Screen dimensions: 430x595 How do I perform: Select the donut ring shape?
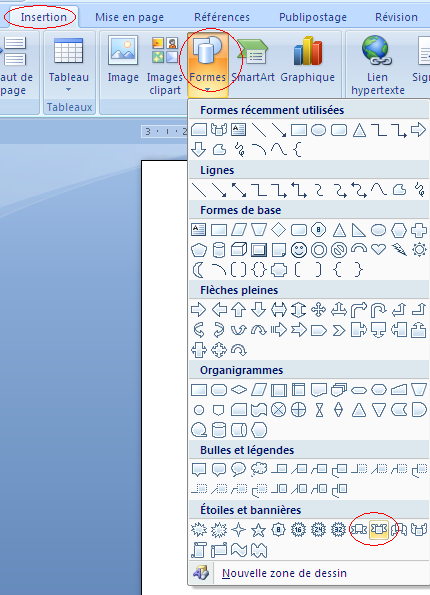(318, 250)
